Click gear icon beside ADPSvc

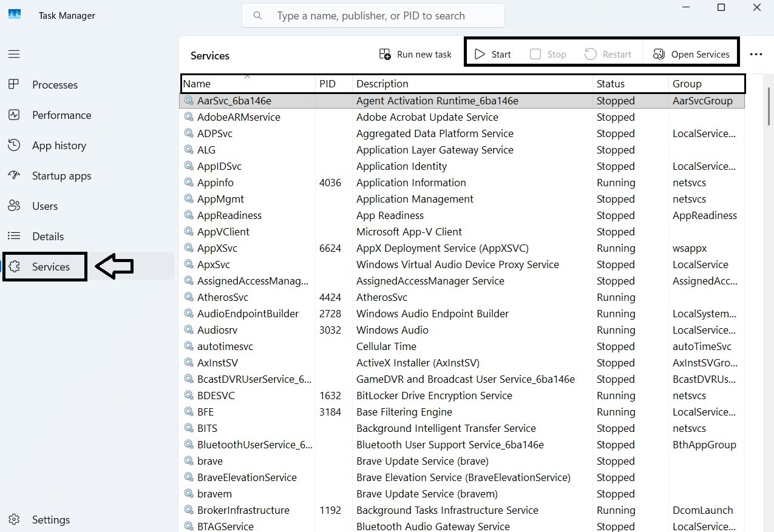[x=189, y=133]
